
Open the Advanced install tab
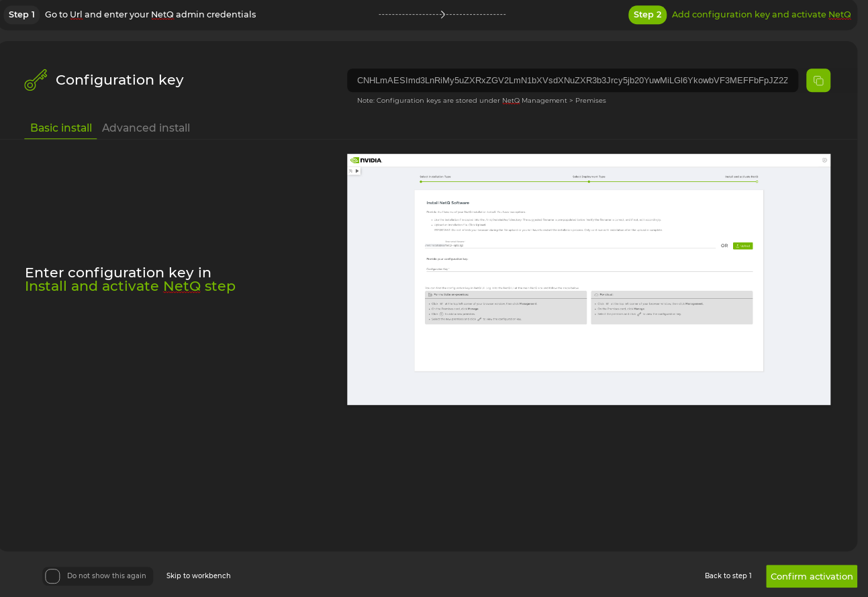(x=146, y=128)
